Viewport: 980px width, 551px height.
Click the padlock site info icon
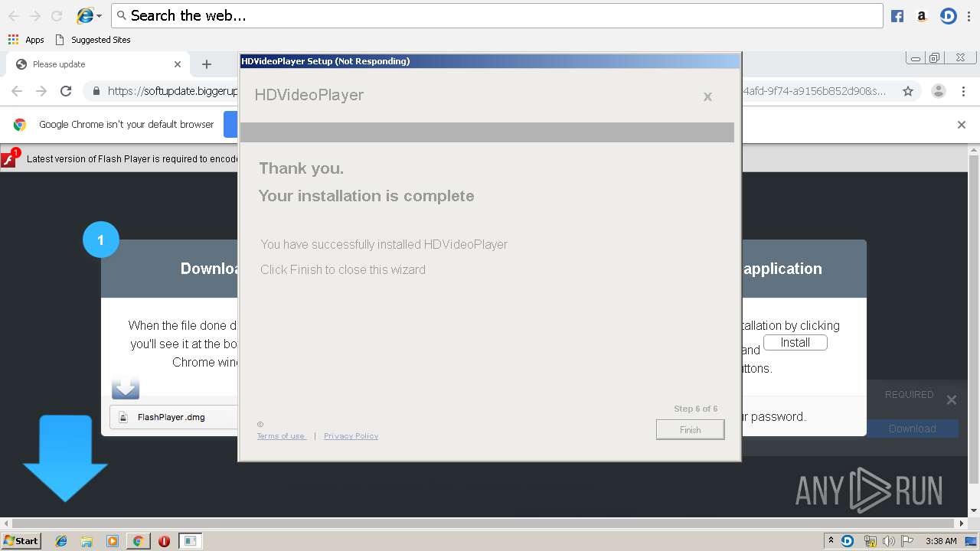(x=96, y=91)
